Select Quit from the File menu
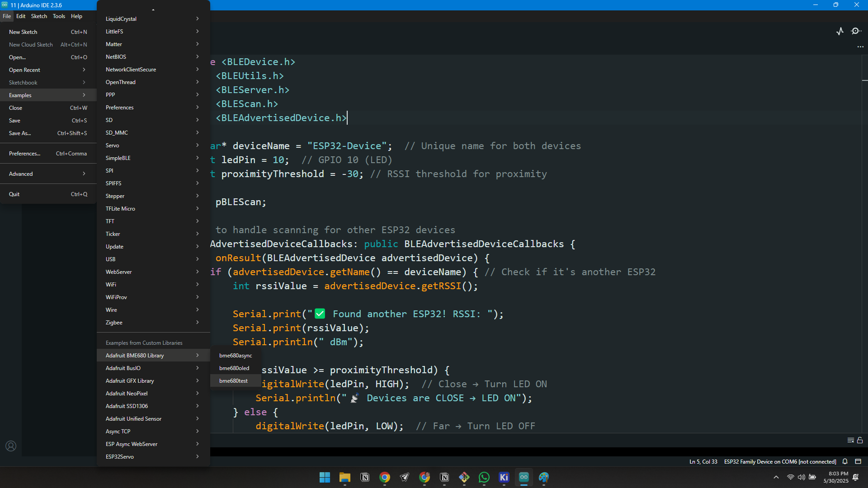868x488 pixels. tap(48, 194)
